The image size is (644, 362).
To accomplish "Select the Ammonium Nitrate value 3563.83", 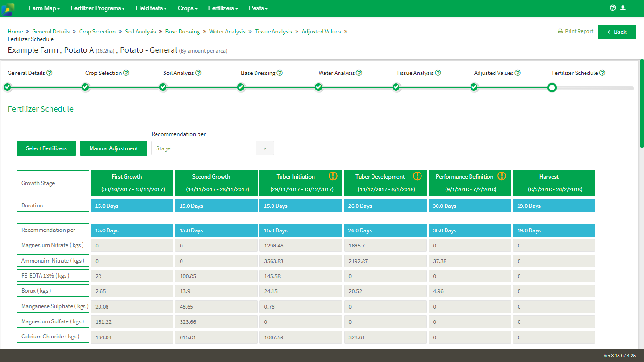I will 301,261.
